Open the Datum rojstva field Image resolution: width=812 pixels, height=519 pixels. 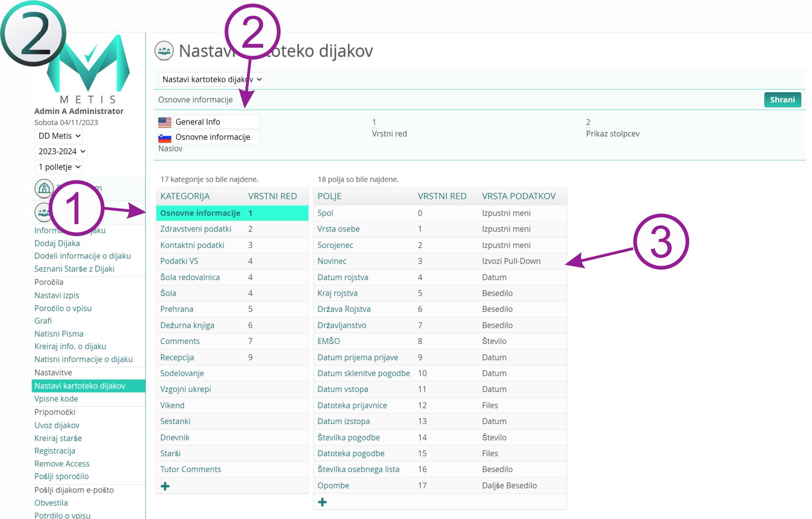342,277
